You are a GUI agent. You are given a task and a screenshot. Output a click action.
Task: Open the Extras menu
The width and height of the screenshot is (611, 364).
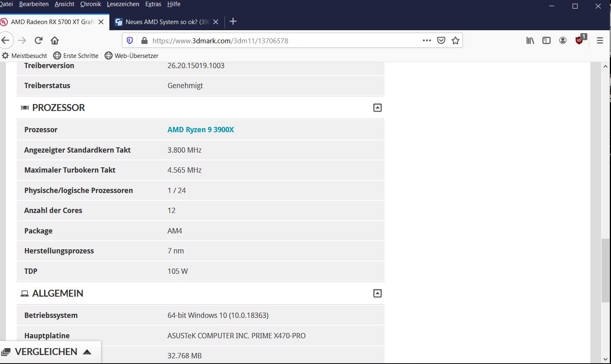[153, 4]
